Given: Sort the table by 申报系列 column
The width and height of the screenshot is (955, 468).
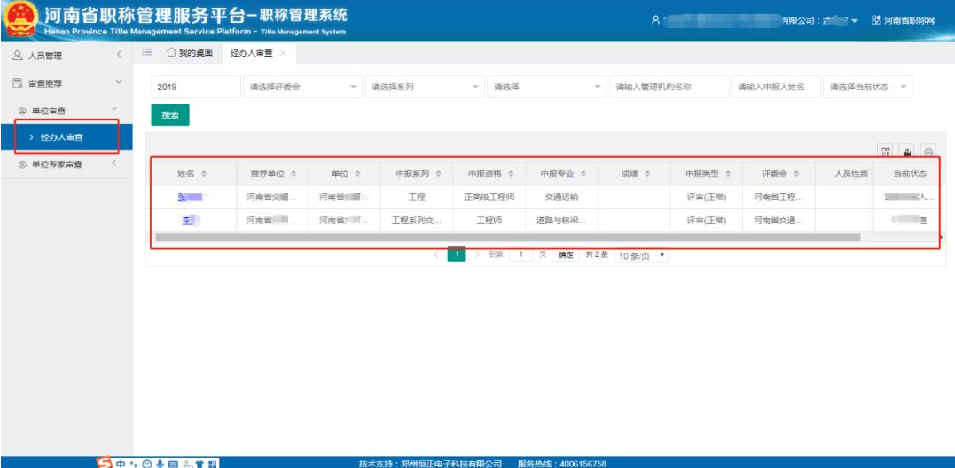Looking at the screenshot, I should (x=440, y=174).
